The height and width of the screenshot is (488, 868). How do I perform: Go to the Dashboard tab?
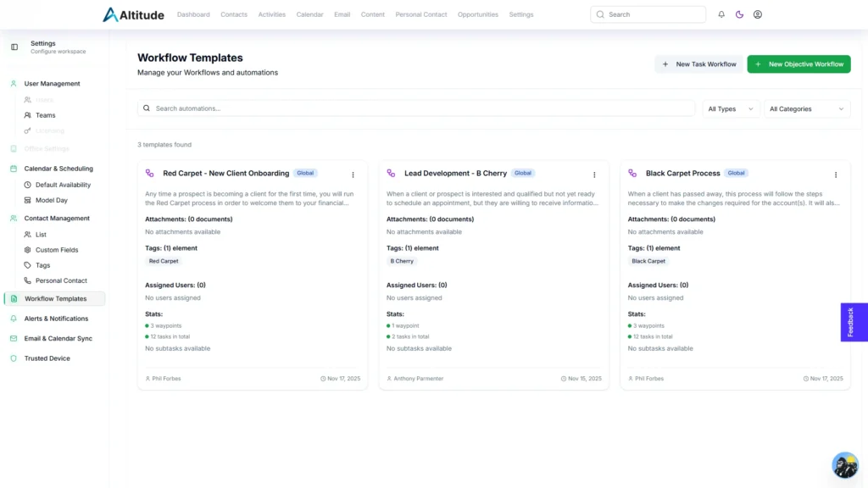click(193, 14)
